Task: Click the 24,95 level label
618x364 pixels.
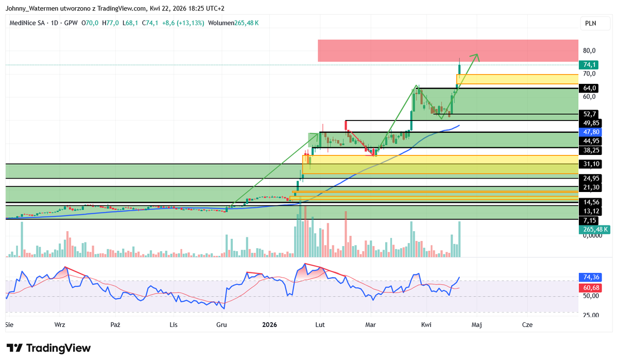Action: click(x=591, y=178)
